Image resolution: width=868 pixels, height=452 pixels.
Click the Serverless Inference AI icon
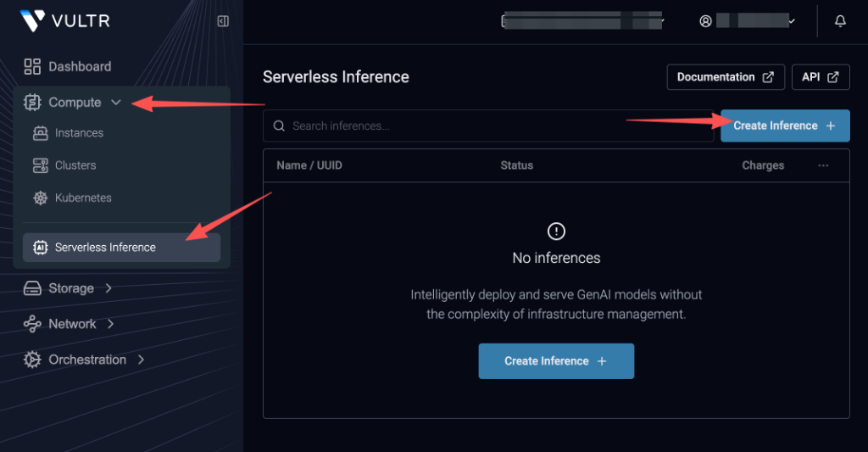point(41,247)
